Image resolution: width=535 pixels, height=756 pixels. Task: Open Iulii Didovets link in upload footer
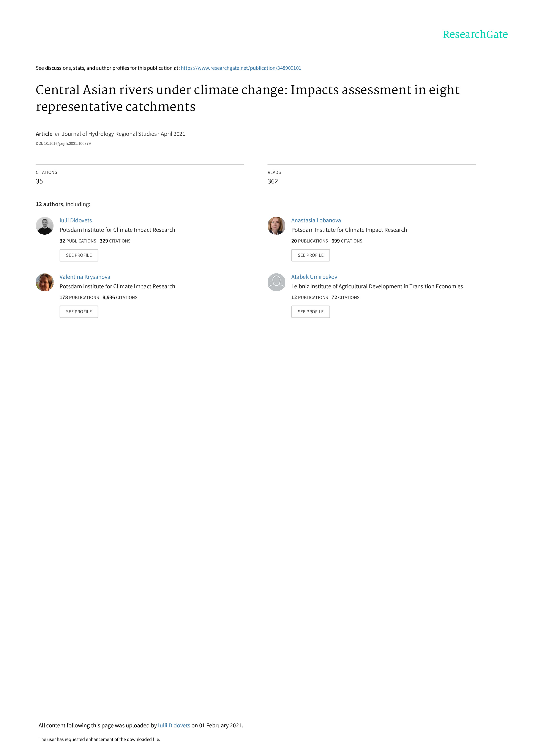click(x=174, y=725)
